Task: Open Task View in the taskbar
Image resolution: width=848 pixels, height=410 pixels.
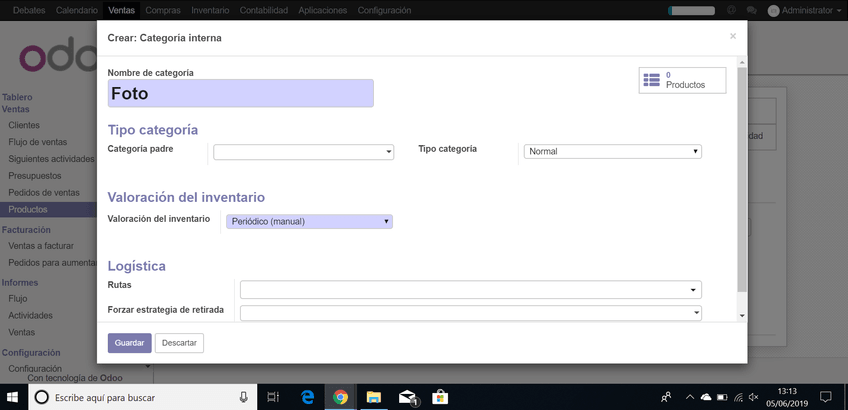Action: point(273,397)
